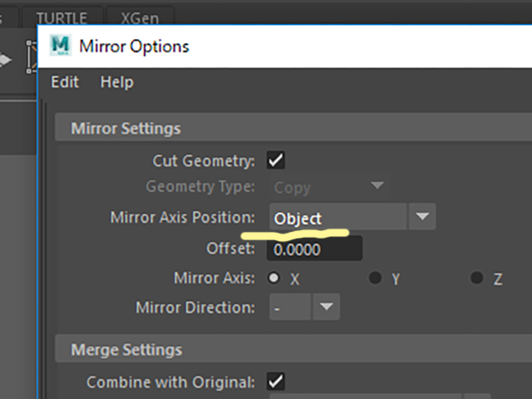This screenshot has width=532, height=399.
Task: Switch to the TURTLE shelf tab
Action: 62,17
